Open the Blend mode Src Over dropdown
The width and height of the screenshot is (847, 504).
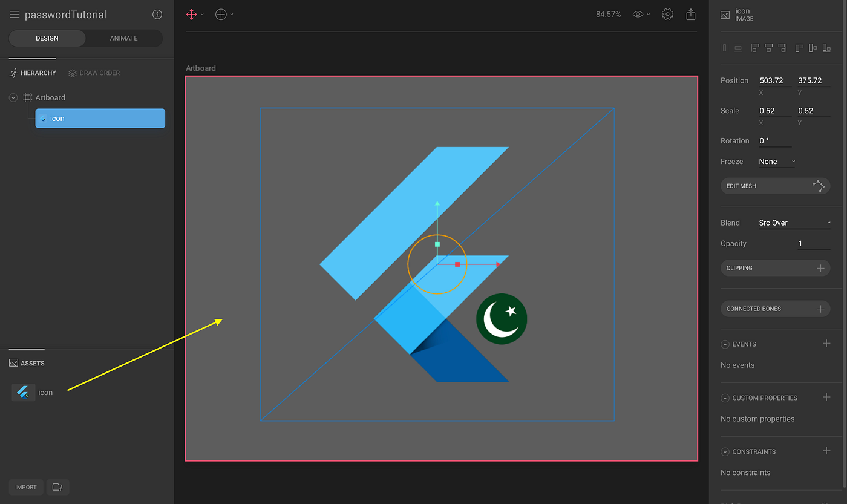(794, 222)
